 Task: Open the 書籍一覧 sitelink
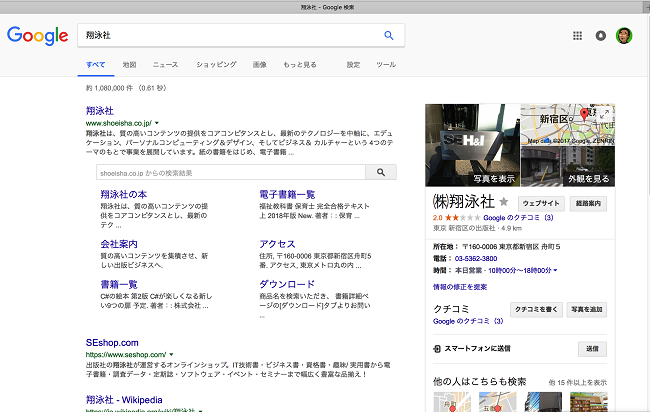(119, 284)
